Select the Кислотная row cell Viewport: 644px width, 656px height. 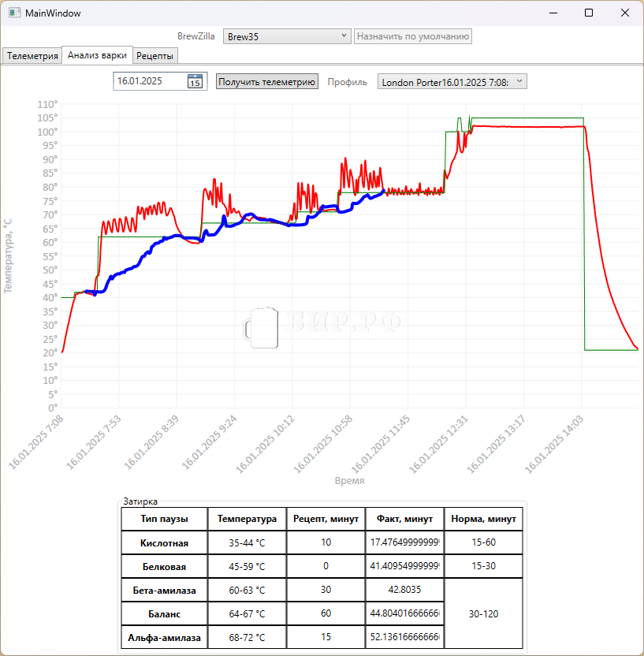pos(164,542)
